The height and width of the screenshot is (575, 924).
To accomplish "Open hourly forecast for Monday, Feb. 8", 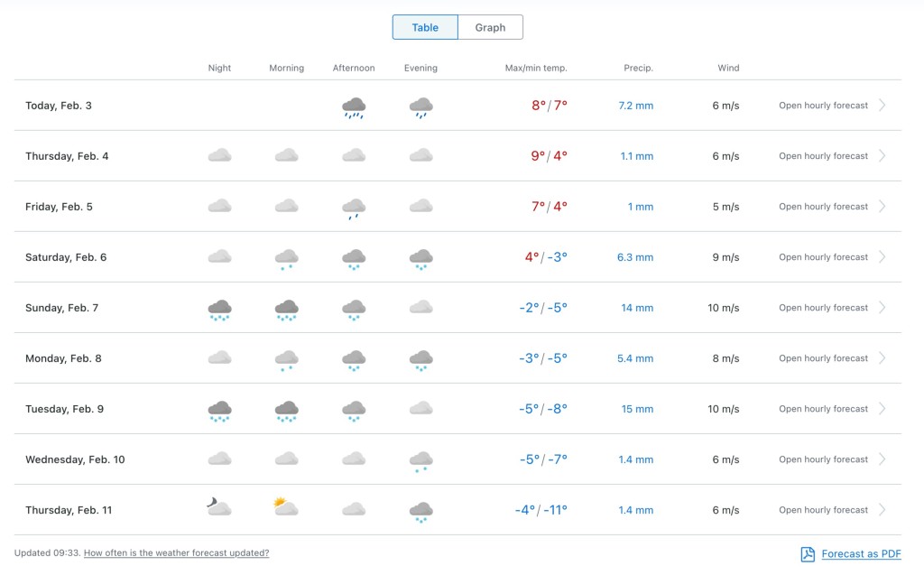I will (x=823, y=358).
